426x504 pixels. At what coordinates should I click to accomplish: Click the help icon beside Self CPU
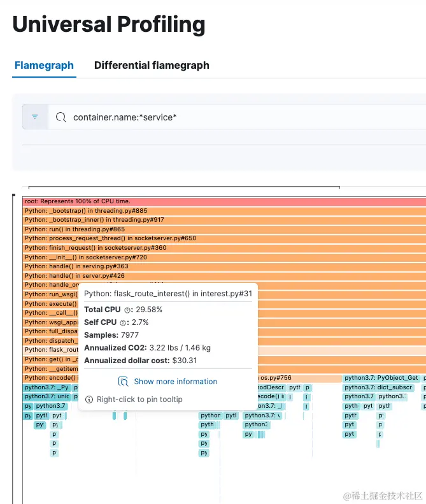124,322
